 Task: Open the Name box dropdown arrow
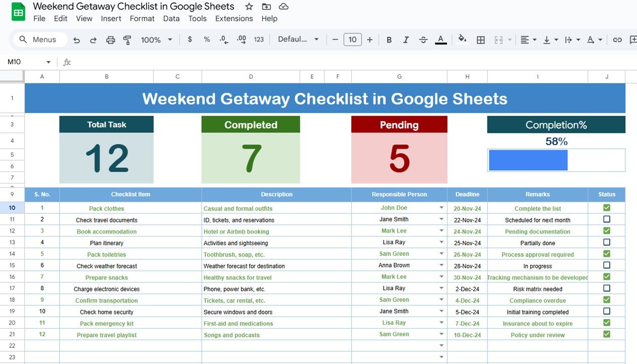tap(49, 62)
